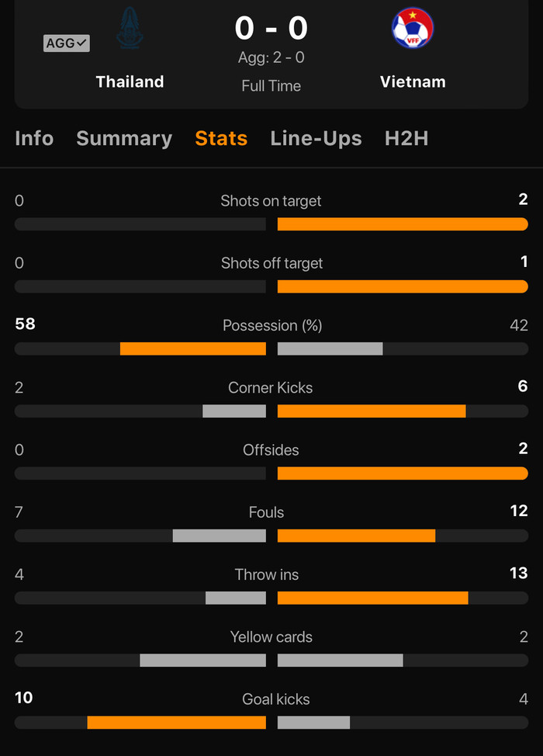Click Thailand's orange Possession bar
543x756 pixels.
point(193,349)
